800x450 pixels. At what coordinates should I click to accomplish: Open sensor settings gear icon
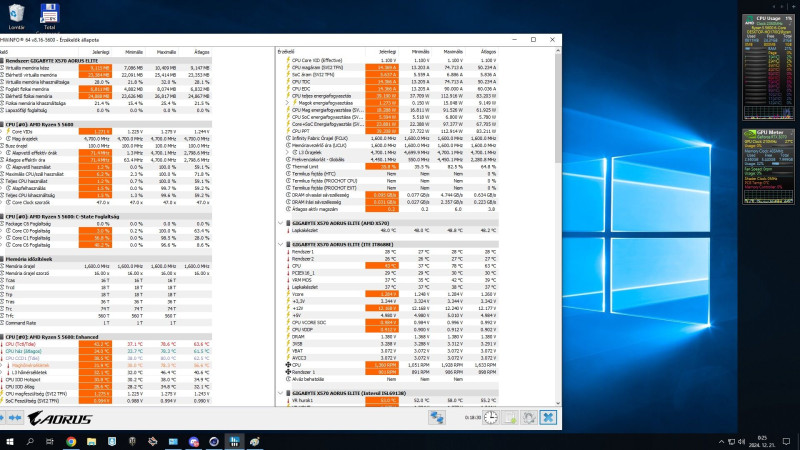[x=529, y=417]
